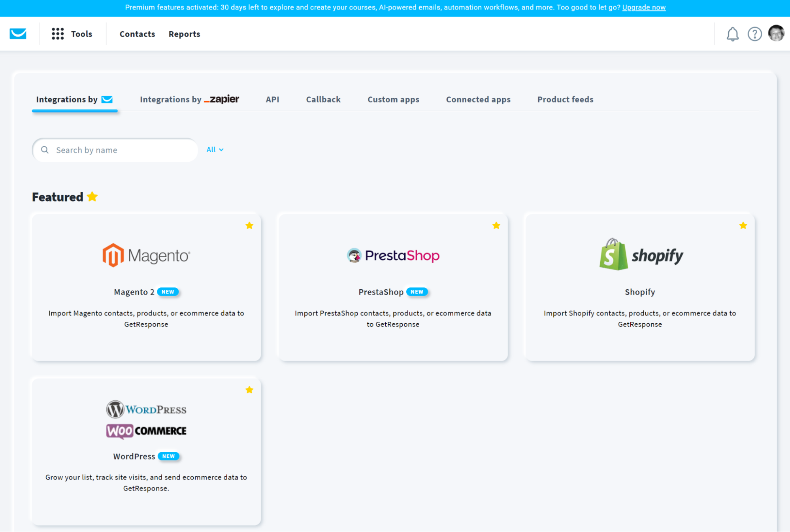Open the WordPress integration title
This screenshot has height=532, width=790.
(x=134, y=457)
